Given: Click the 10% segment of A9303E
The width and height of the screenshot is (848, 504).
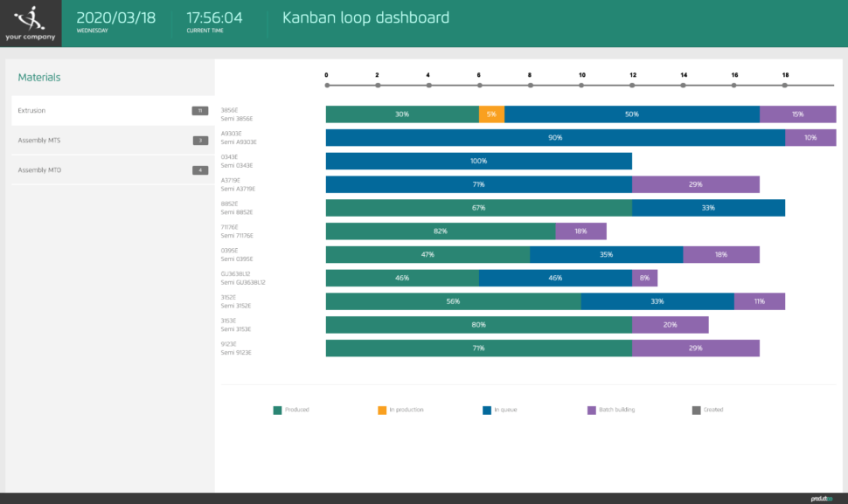Looking at the screenshot, I should tap(810, 138).
